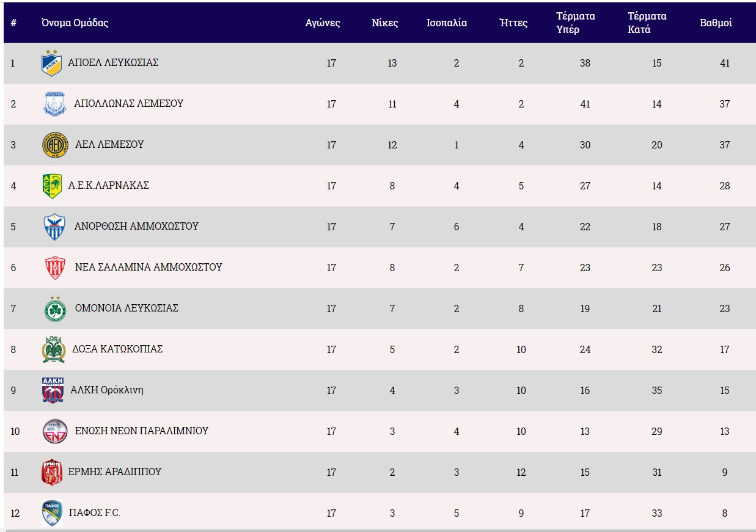Select the team name ΑΠΟΛΛΩΝΑΣ ΛΕΜΕΣΟΥ
Viewport: 756px width, 532px height.
pyautogui.click(x=128, y=103)
